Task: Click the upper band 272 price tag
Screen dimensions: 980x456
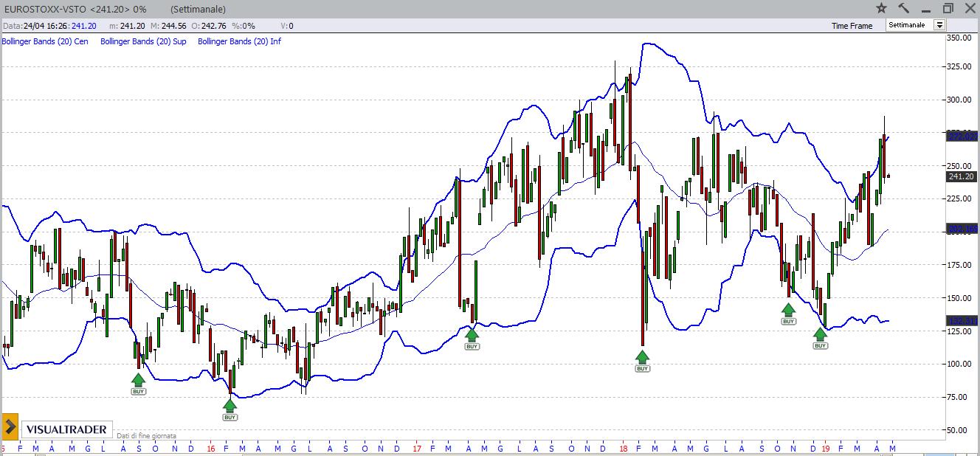Action: 962,137
